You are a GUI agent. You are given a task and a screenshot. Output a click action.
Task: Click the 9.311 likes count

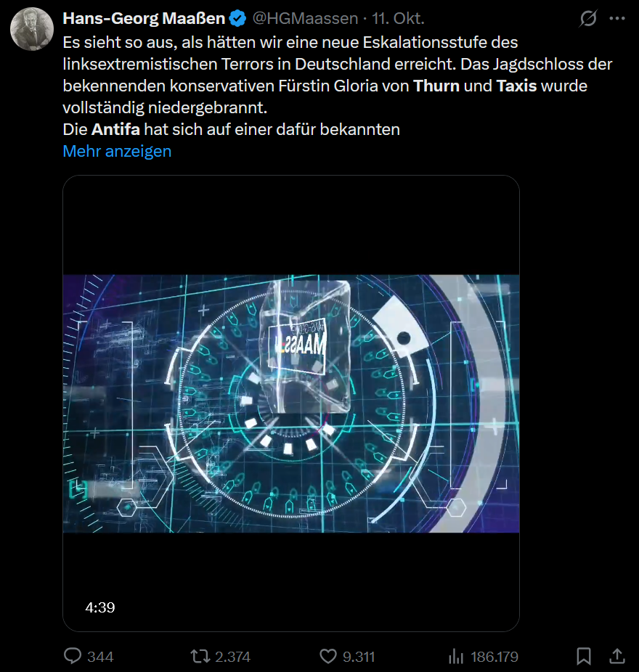click(x=359, y=657)
